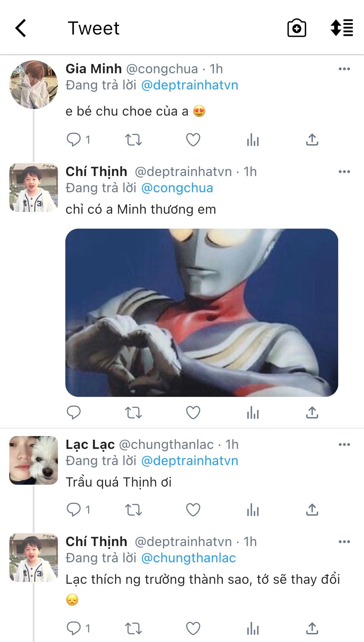Share Gia Minh's tweet

tap(312, 140)
